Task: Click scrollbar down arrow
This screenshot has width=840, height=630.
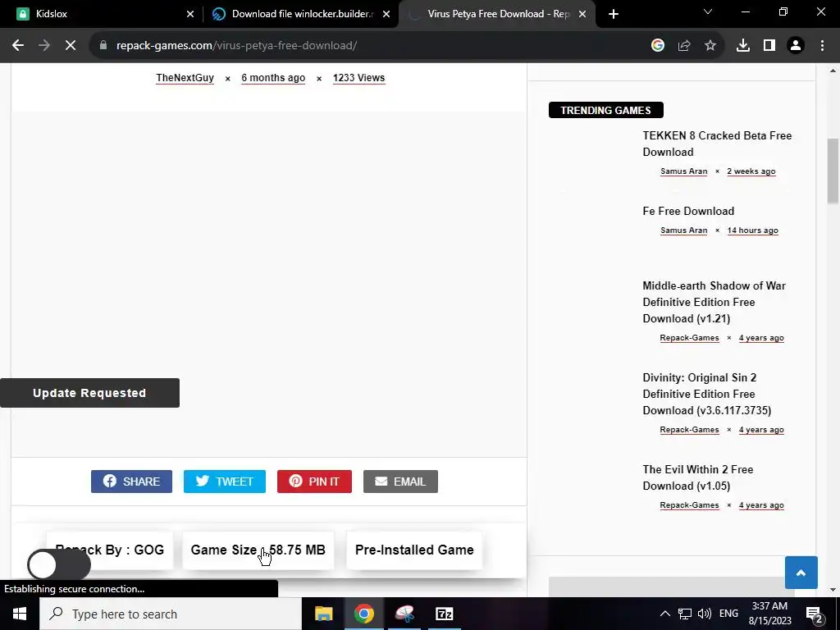Action: tap(833, 590)
